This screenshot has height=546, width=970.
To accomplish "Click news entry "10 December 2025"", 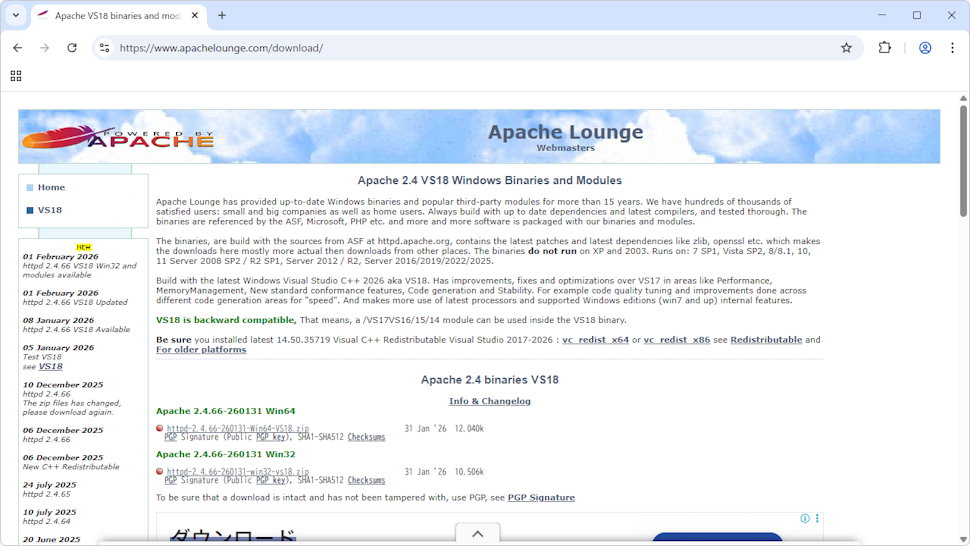I will [x=63, y=385].
